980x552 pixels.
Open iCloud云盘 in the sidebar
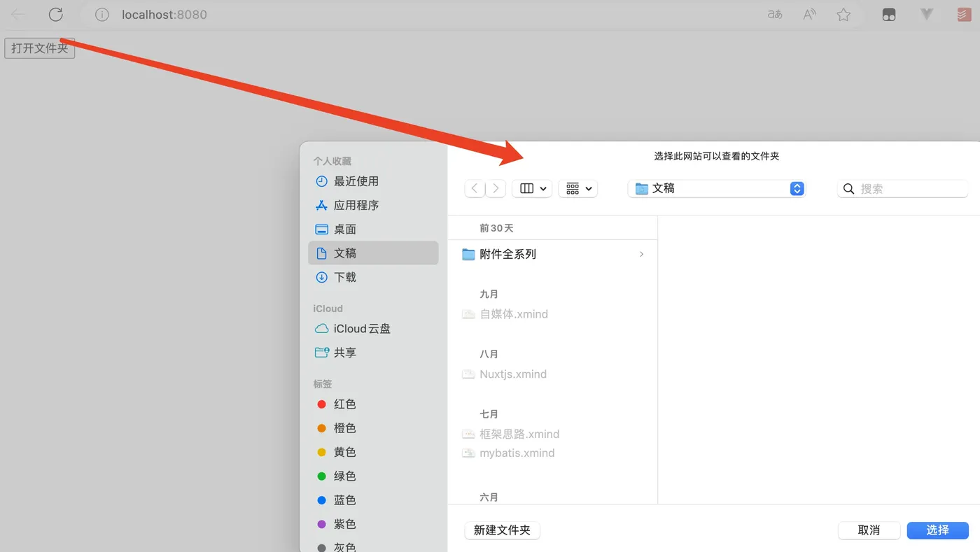pyautogui.click(x=373, y=328)
